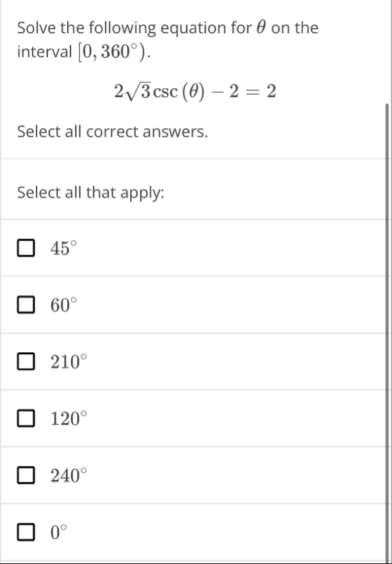Screen dimensions: 392x564
Task: Select the 210° answer option
Action: click(24, 361)
